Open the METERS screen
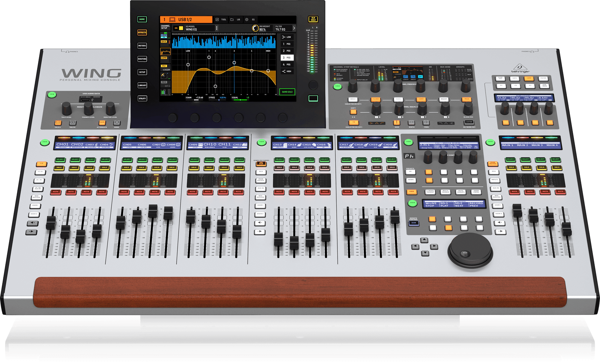 [142, 46]
